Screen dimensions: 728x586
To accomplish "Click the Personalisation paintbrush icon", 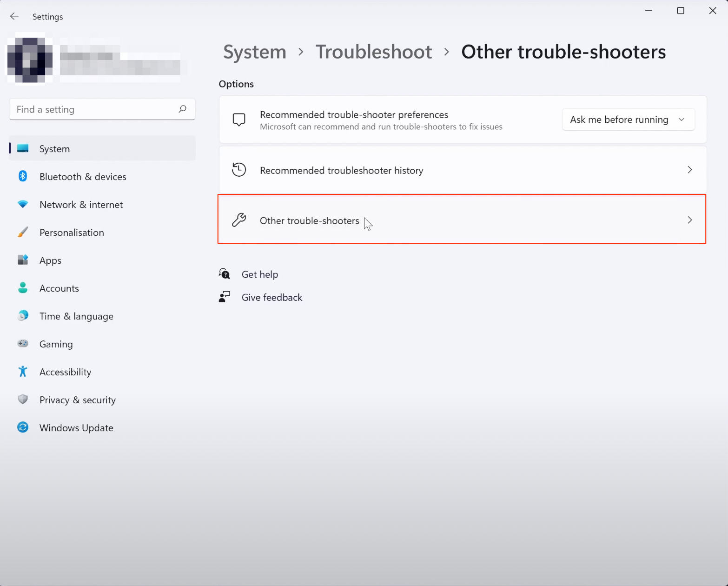I will [x=23, y=232].
